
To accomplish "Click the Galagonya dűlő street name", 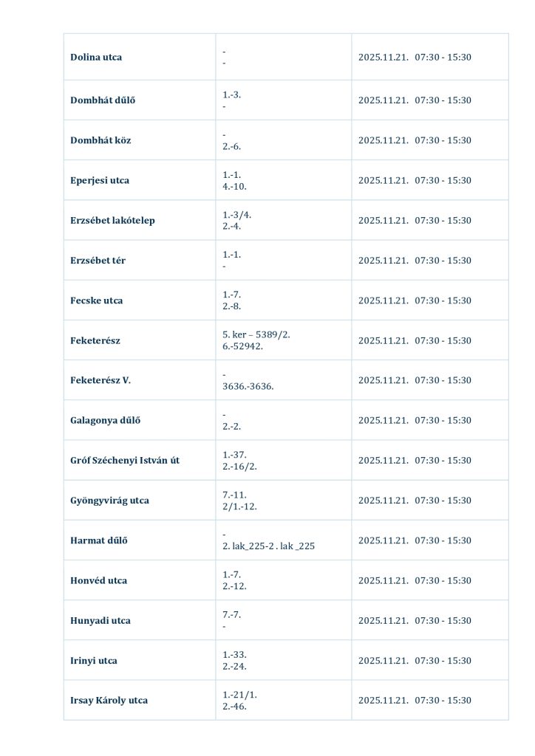I will (105, 421).
